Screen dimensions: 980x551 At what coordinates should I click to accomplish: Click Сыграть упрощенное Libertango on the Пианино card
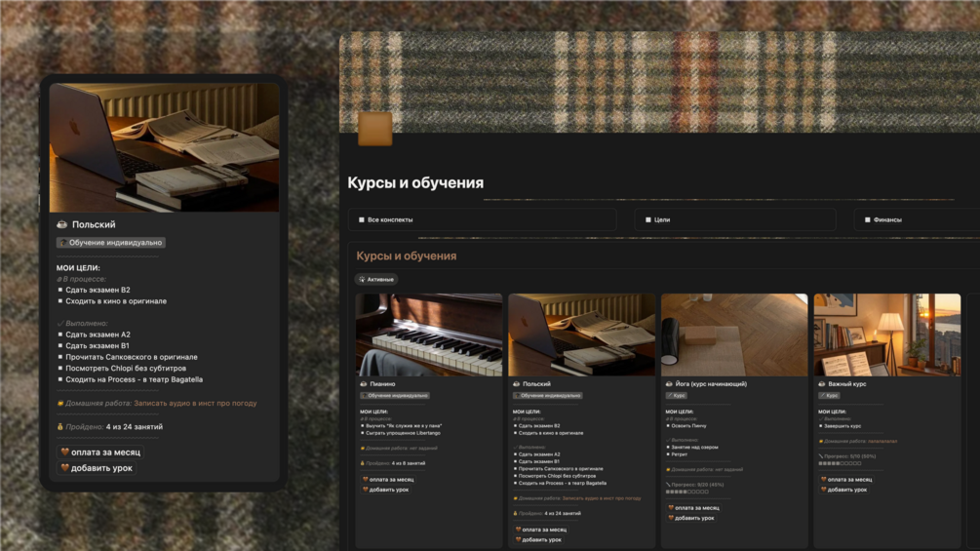coord(403,433)
